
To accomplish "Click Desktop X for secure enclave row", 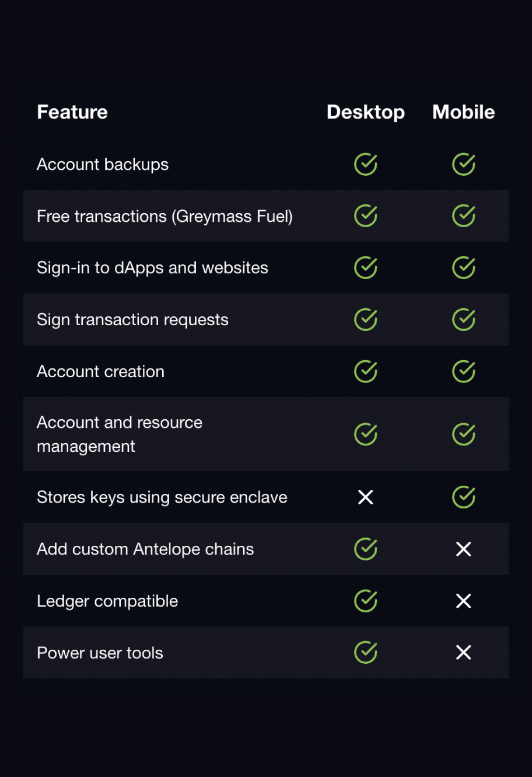I will pos(366,497).
